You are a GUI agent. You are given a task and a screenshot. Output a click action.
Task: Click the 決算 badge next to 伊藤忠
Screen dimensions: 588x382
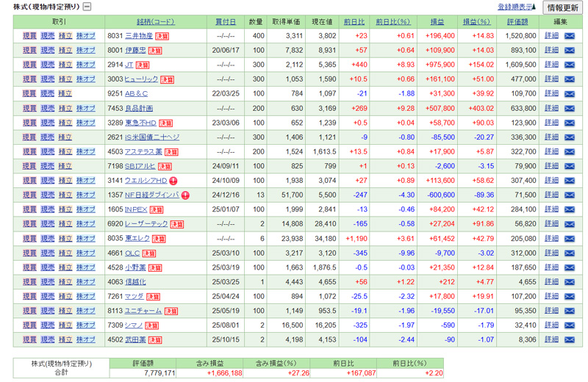[155, 51]
